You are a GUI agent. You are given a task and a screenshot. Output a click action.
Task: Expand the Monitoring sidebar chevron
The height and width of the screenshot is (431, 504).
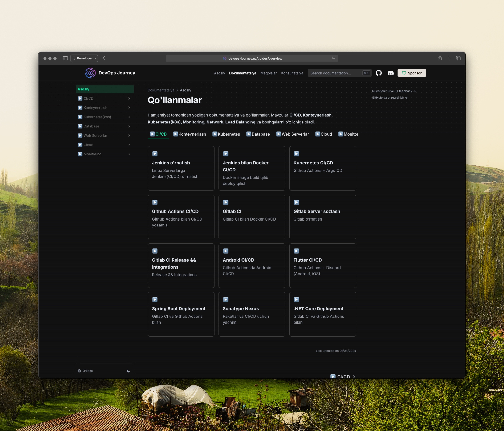[x=129, y=154]
